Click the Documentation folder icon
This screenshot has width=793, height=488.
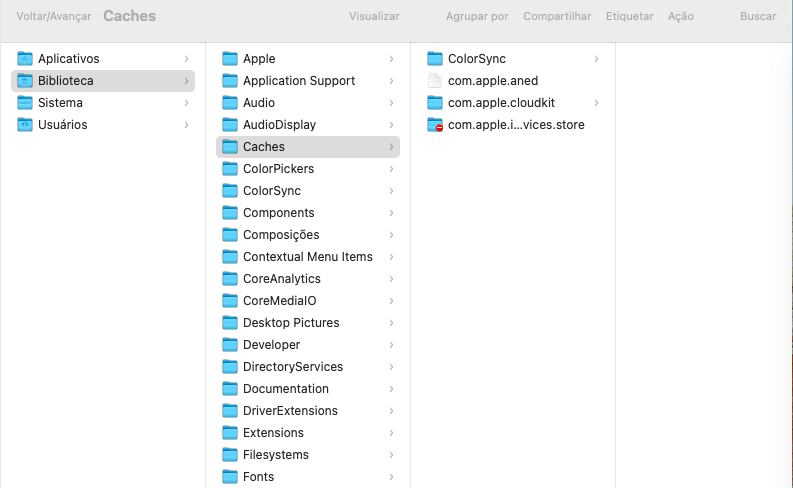tap(230, 389)
